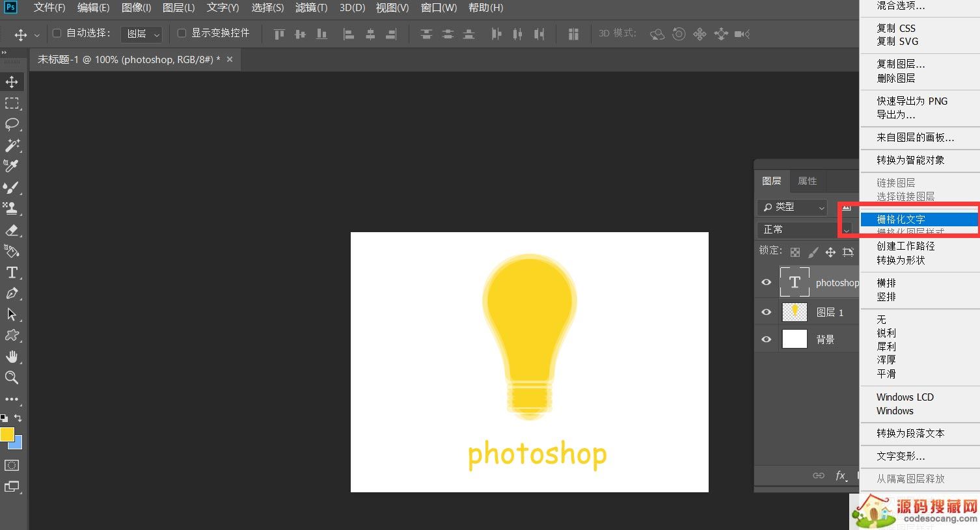980x530 pixels.
Task: Click the blue background color swatch
Action: [x=17, y=444]
